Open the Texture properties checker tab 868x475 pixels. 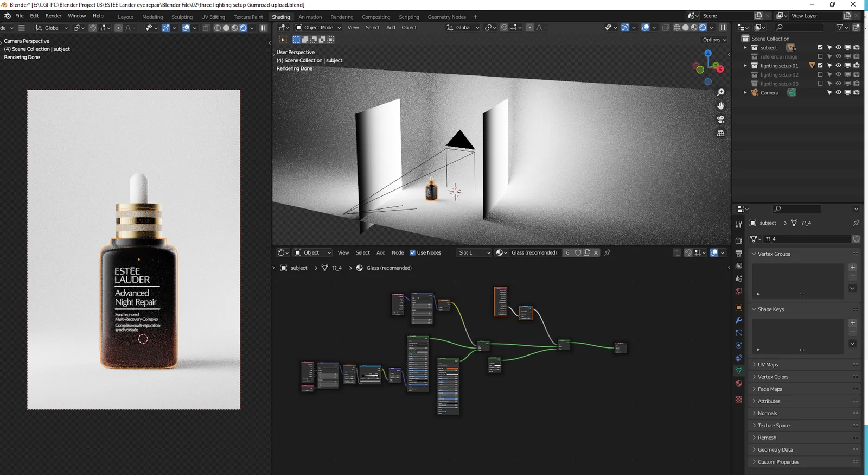click(738, 400)
